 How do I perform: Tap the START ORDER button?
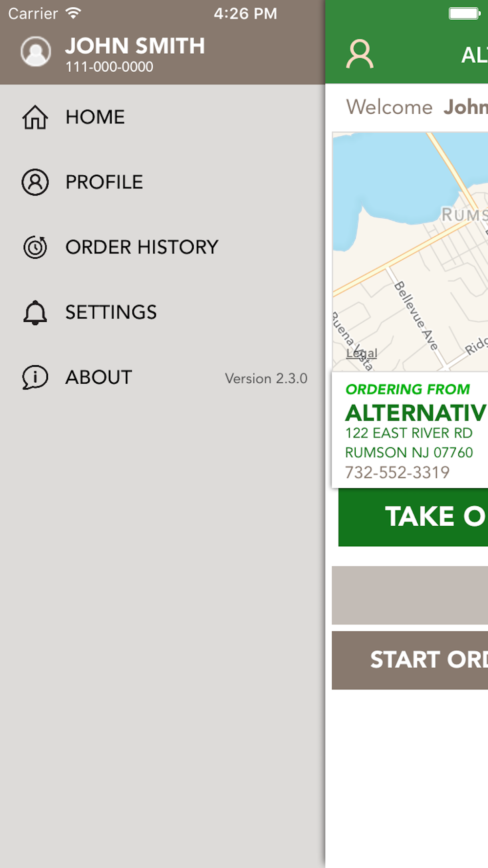point(410,660)
